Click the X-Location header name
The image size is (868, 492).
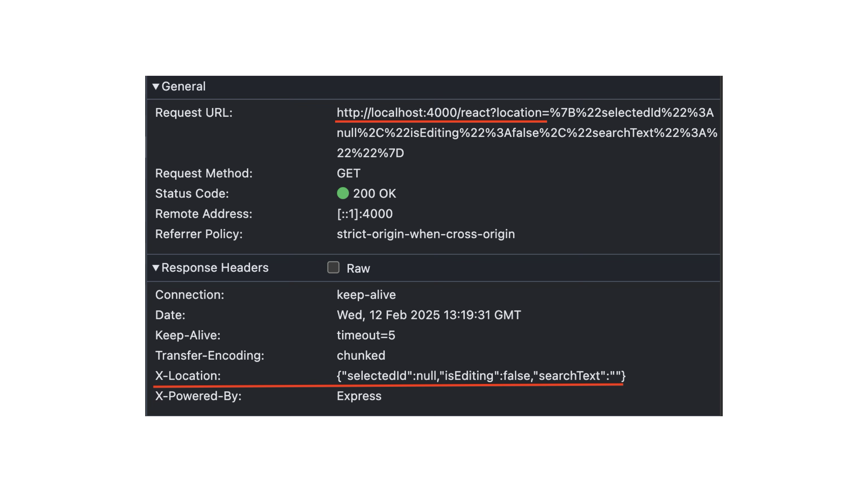(x=188, y=376)
